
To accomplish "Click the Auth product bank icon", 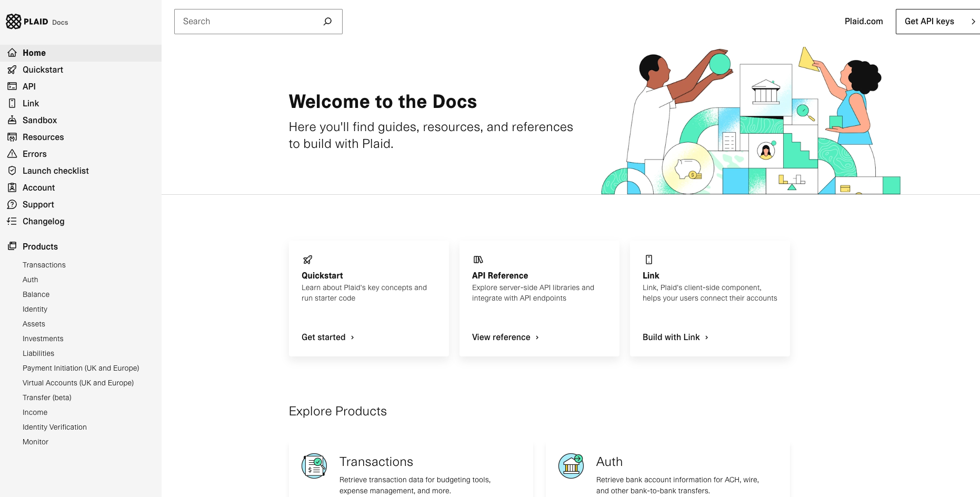I will coord(571,466).
